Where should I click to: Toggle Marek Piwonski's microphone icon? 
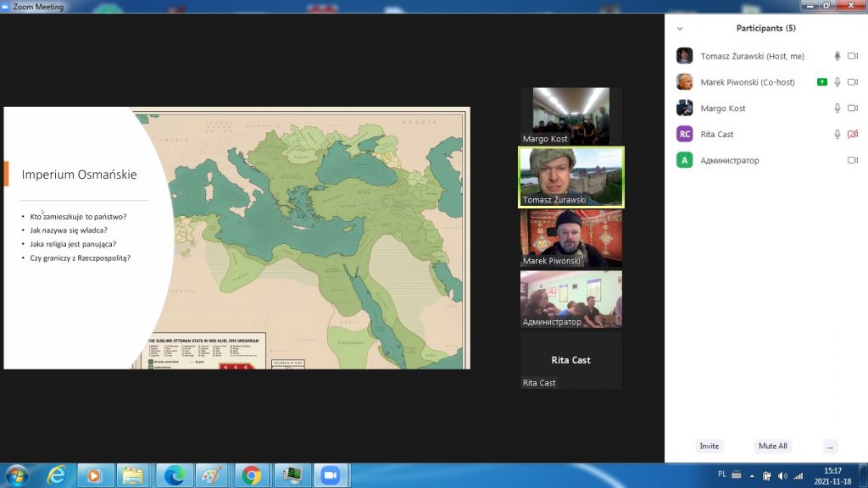[837, 82]
